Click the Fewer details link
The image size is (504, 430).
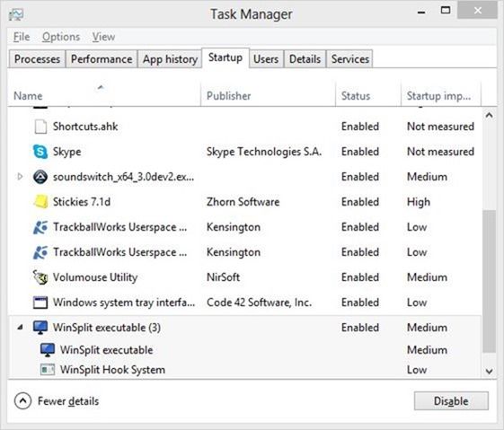68,401
